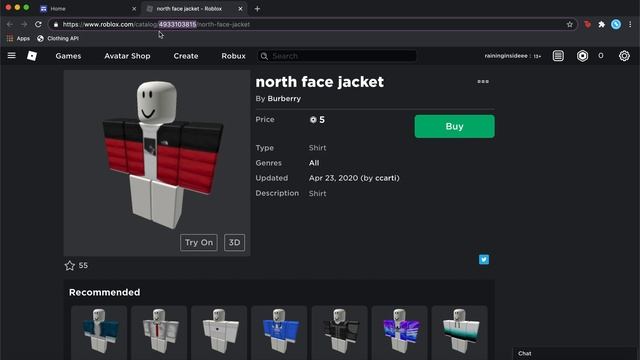
Task: Click the north face jacket title
Action: pyautogui.click(x=320, y=82)
